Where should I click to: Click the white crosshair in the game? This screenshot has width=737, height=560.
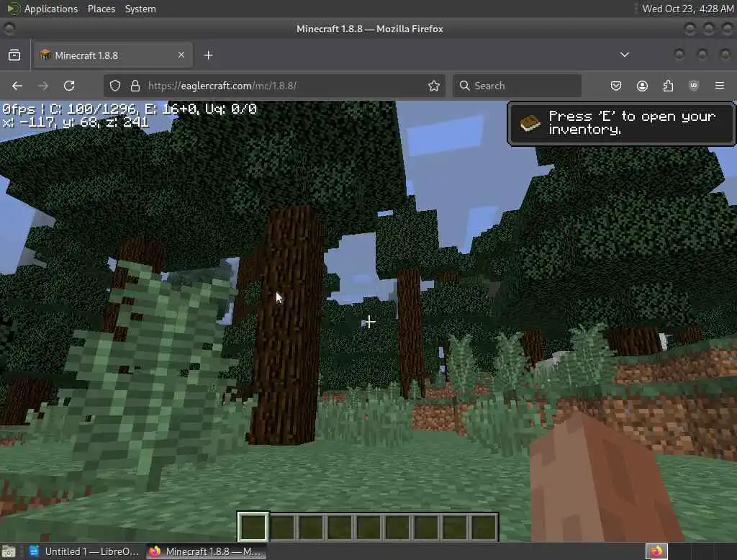[x=369, y=322]
